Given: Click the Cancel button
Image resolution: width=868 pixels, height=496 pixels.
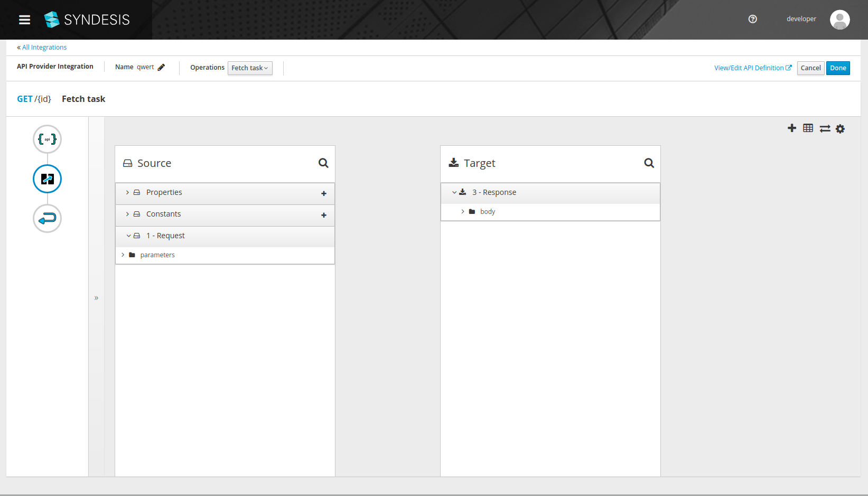Looking at the screenshot, I should (810, 68).
